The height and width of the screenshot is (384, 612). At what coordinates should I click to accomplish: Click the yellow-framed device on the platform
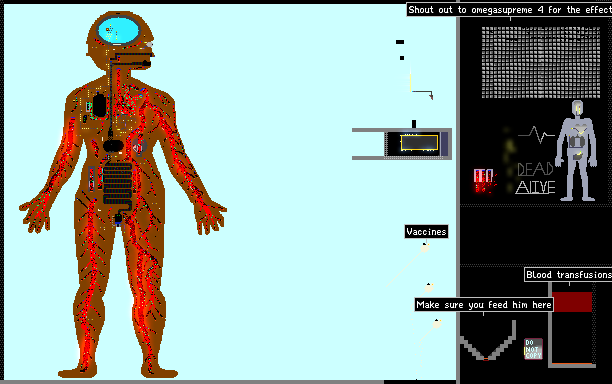(419, 143)
